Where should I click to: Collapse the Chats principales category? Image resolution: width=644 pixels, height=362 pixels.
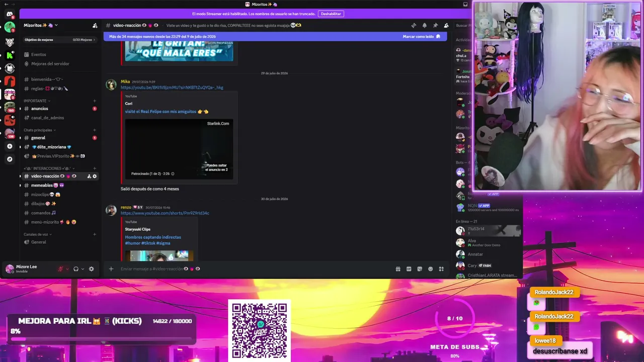pos(40,130)
